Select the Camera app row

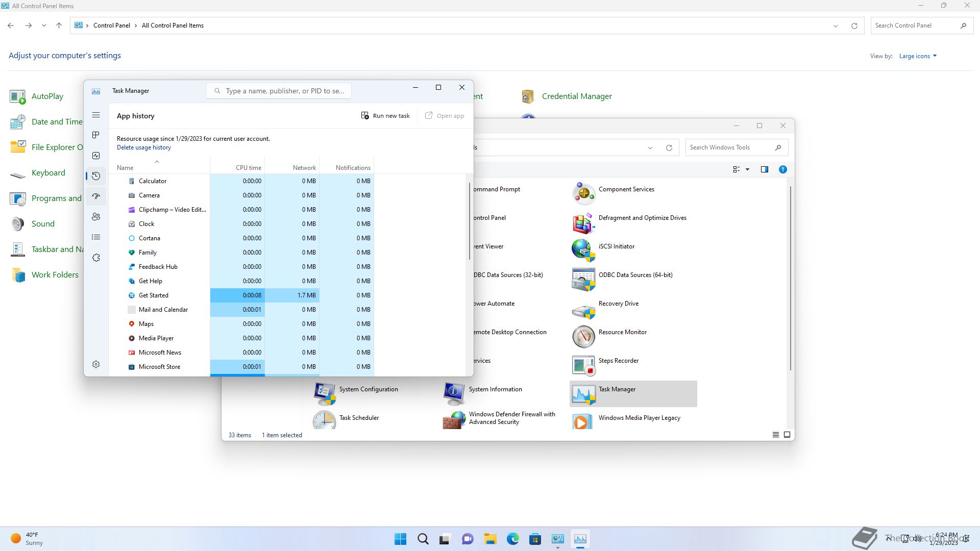[x=241, y=195]
